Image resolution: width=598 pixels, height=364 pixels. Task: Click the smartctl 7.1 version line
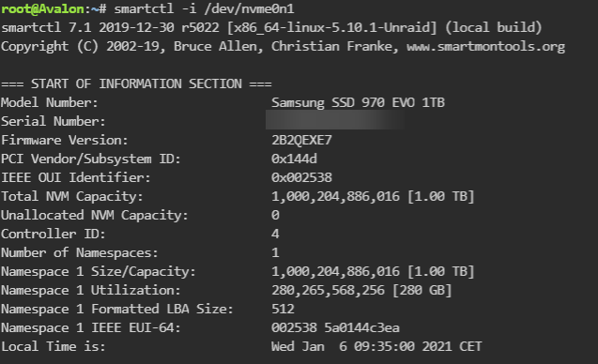pos(271,27)
